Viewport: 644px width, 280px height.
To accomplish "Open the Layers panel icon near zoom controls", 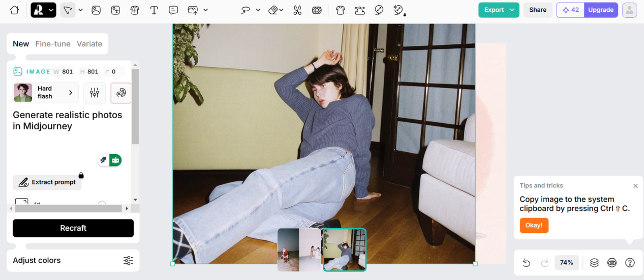I will click(594, 263).
